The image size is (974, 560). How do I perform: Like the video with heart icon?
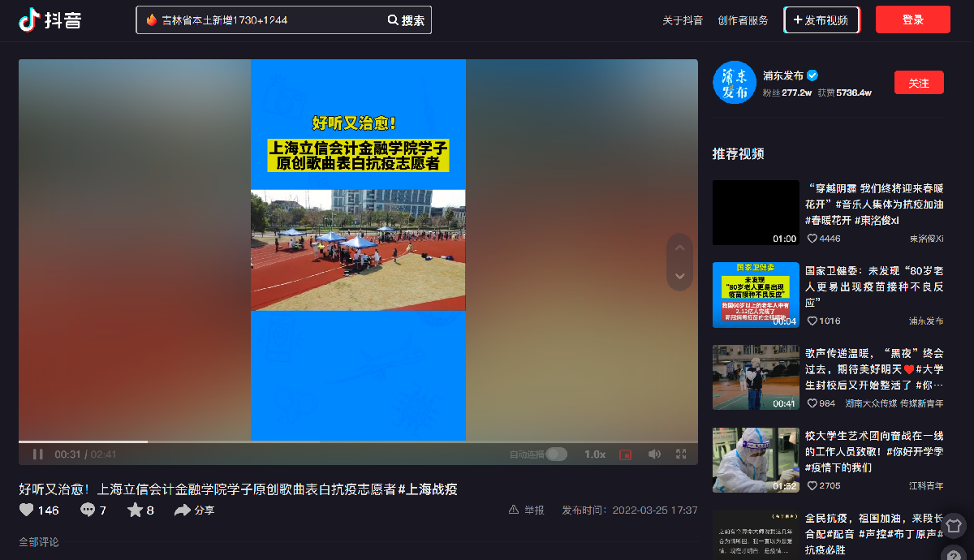[27, 510]
